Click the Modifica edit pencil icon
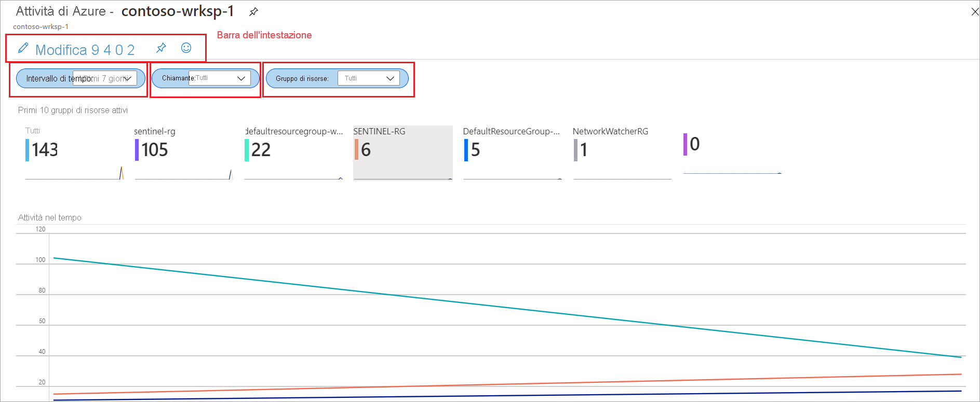 (23, 48)
